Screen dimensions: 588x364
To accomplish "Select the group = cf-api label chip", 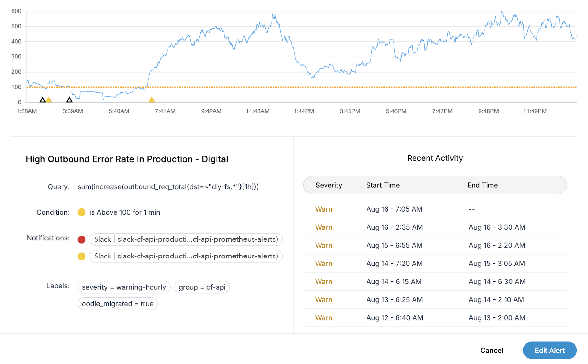I will 202,287.
